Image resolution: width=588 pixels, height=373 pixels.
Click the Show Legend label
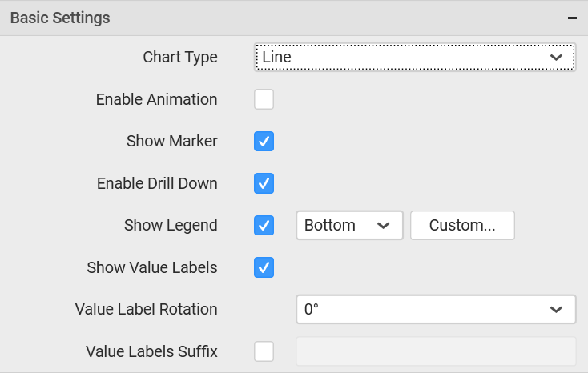(171, 225)
